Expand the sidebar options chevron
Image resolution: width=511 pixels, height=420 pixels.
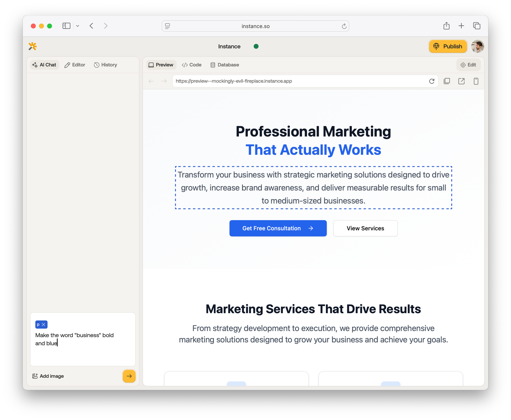pos(78,26)
